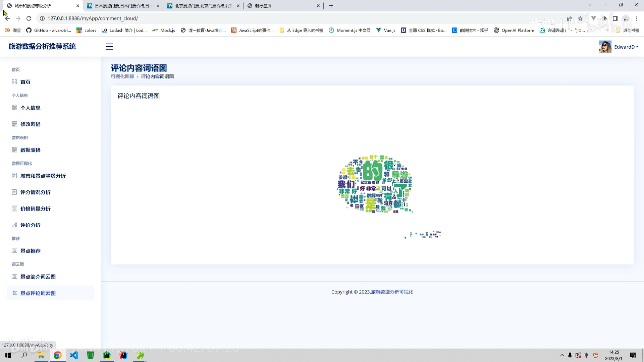Bookmark this page with star icon
The image size is (644, 362).
(x=580, y=18)
